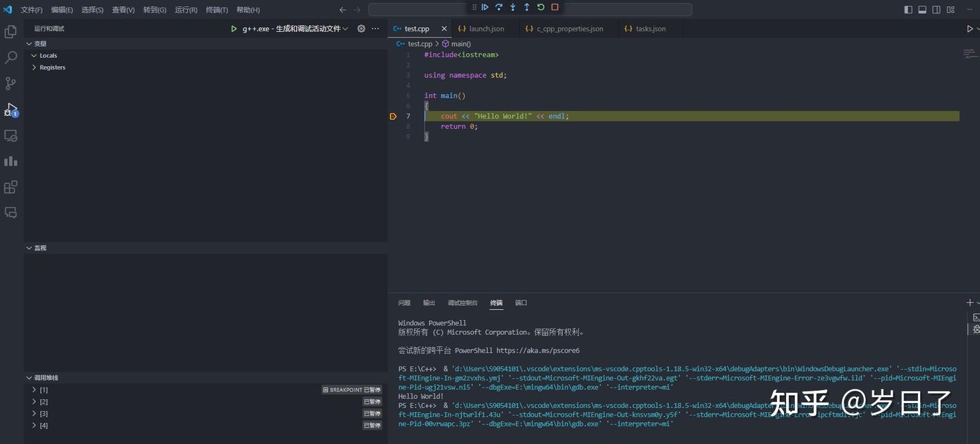980x444 pixels.
Task: Toggle secondary sidebar layout icon
Action: pos(936,10)
